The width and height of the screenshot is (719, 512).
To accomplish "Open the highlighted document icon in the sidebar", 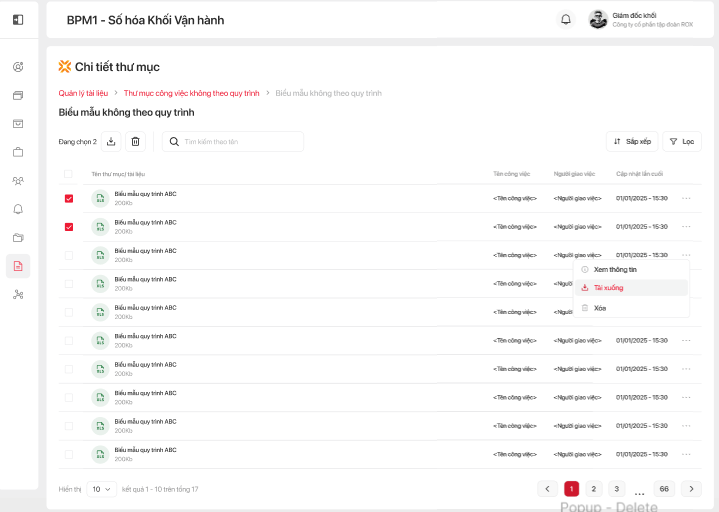I will tap(18, 266).
